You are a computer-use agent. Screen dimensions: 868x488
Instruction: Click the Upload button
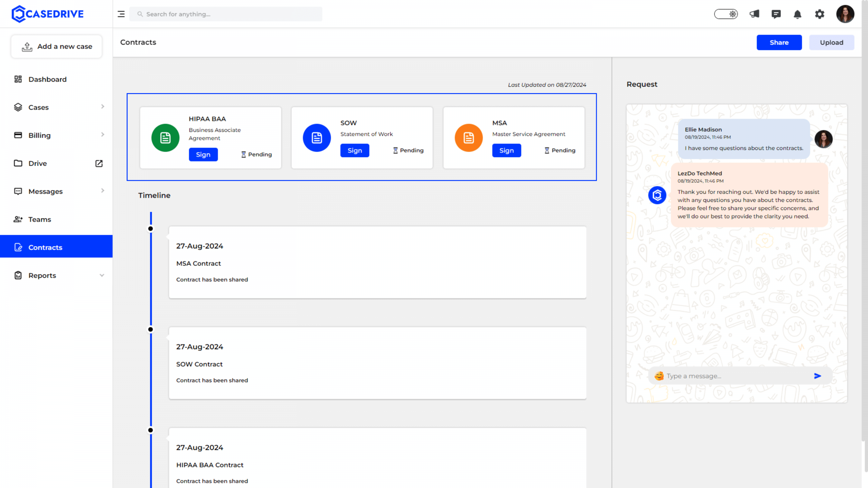(831, 42)
